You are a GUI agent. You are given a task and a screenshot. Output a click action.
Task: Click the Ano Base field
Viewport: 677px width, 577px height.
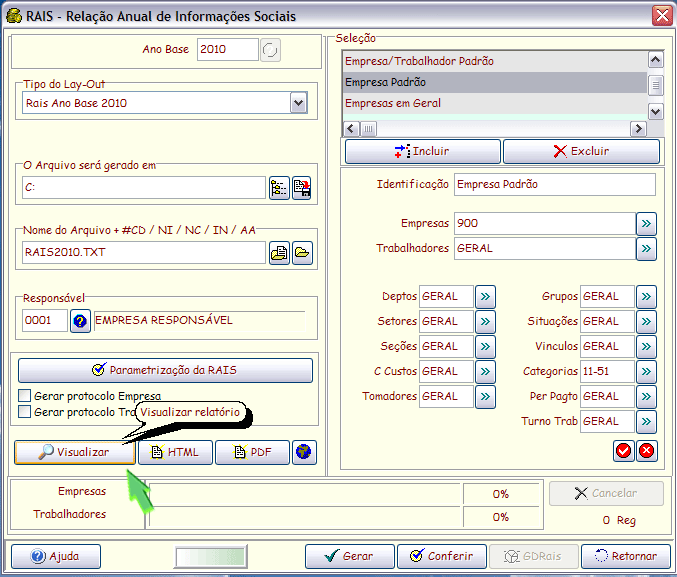228,50
